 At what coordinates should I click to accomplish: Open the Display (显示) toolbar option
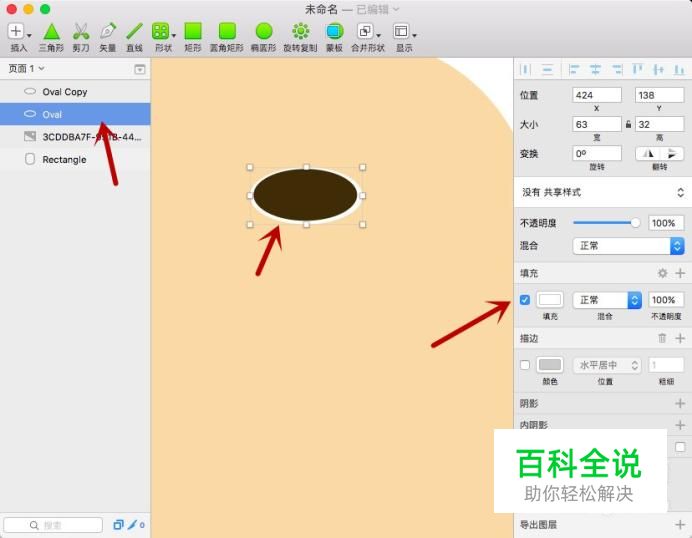tap(404, 37)
